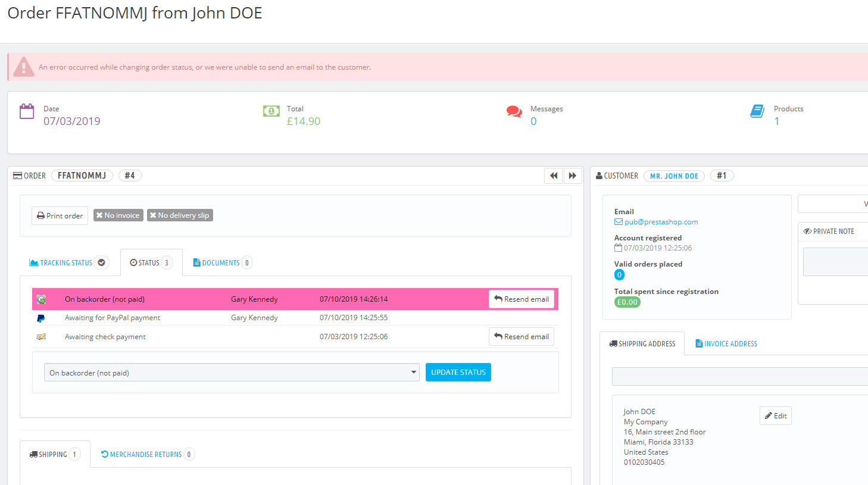Switch to Merchandise Returns tab
868x485 pixels.
click(x=147, y=454)
